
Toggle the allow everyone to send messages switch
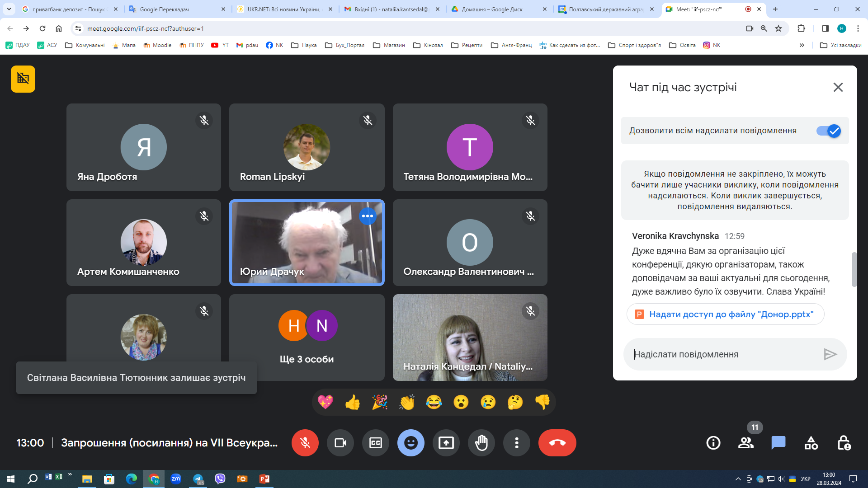pyautogui.click(x=828, y=131)
